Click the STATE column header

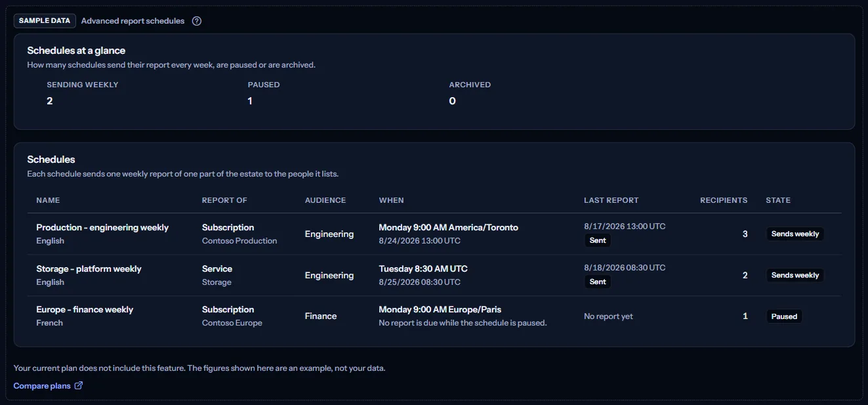(x=778, y=200)
